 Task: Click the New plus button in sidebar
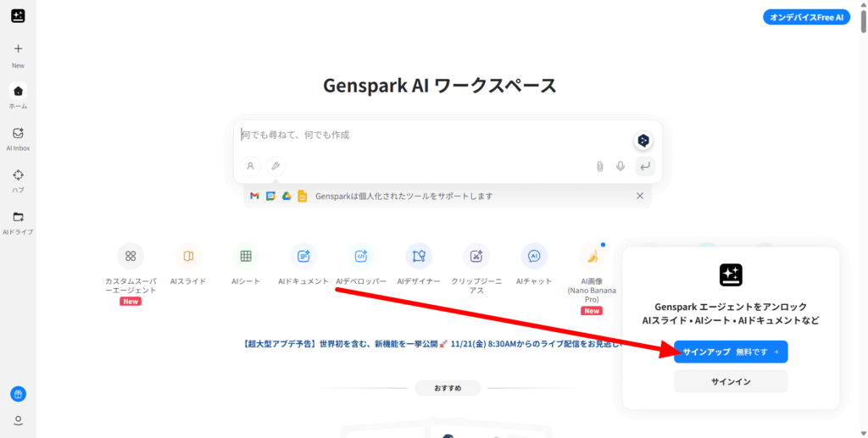(x=18, y=49)
